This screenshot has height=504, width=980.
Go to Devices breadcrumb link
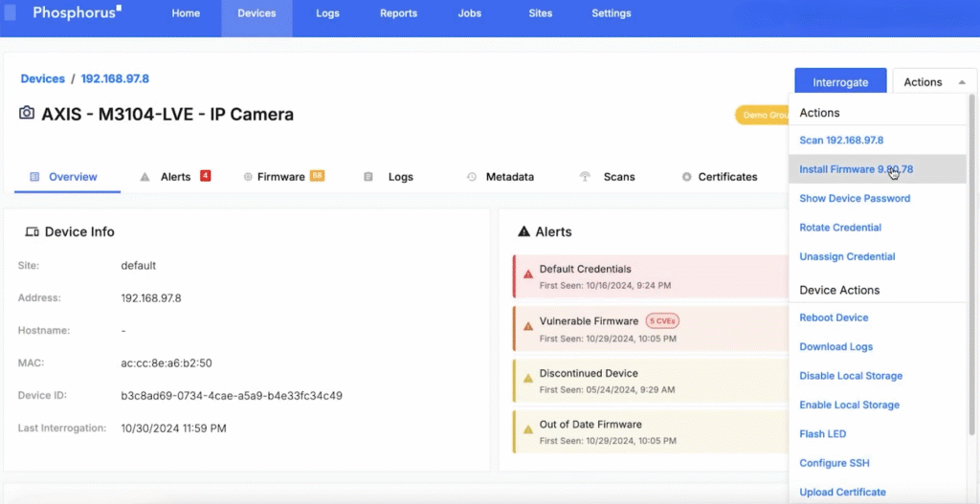click(x=43, y=78)
